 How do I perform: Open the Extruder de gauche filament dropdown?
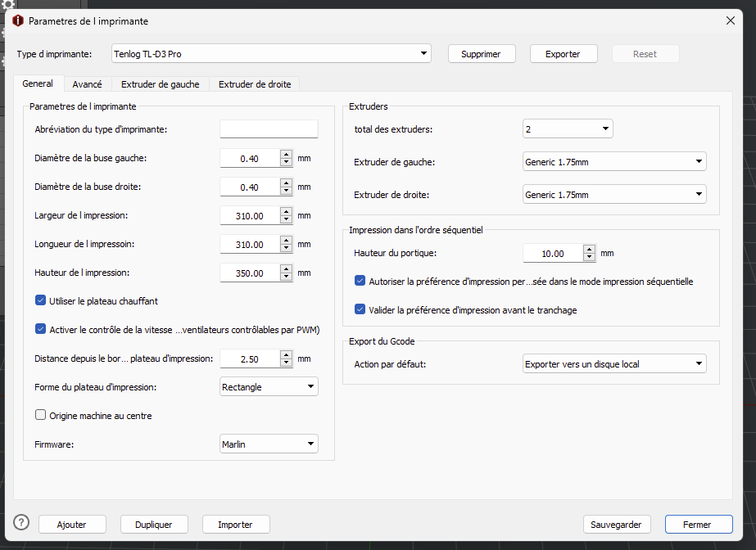(x=614, y=161)
